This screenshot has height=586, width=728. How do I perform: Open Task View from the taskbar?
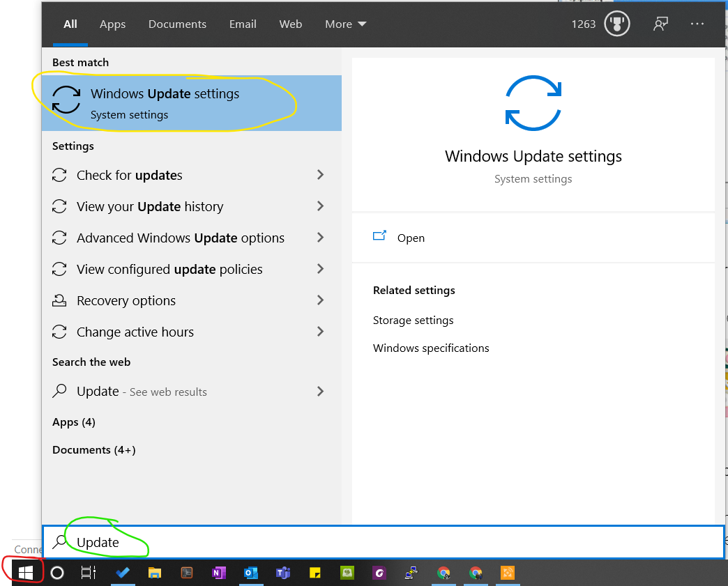pos(89,573)
